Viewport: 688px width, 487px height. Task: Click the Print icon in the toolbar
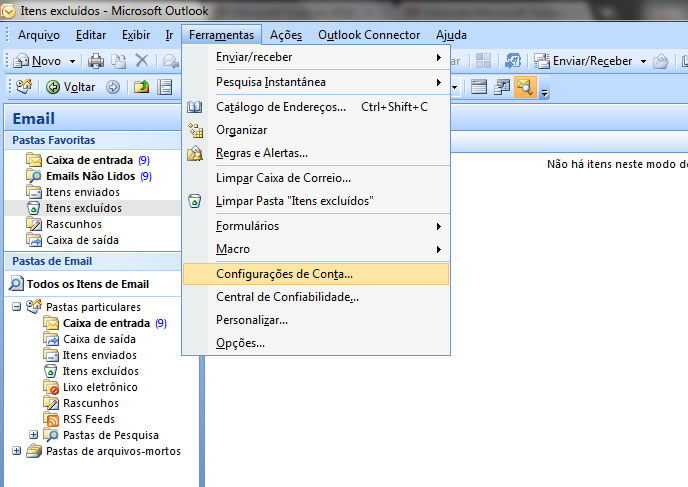click(x=96, y=61)
